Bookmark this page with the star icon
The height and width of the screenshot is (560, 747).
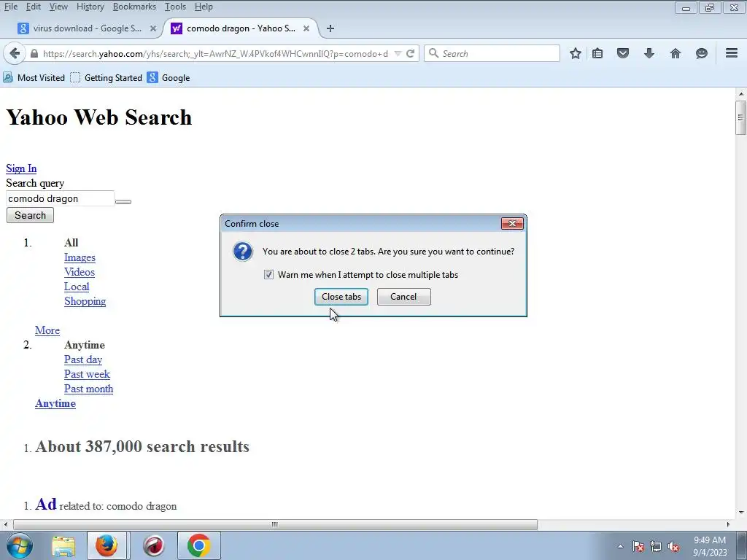(576, 53)
